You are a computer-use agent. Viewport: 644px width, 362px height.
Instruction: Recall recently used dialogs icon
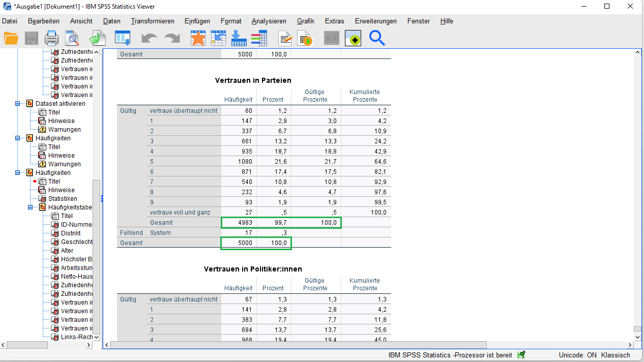click(123, 38)
